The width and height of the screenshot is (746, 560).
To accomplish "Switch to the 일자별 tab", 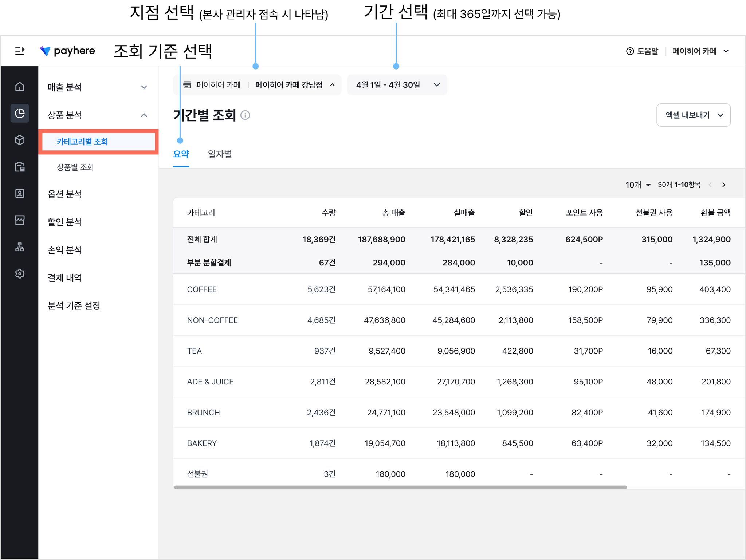I will pos(220,154).
